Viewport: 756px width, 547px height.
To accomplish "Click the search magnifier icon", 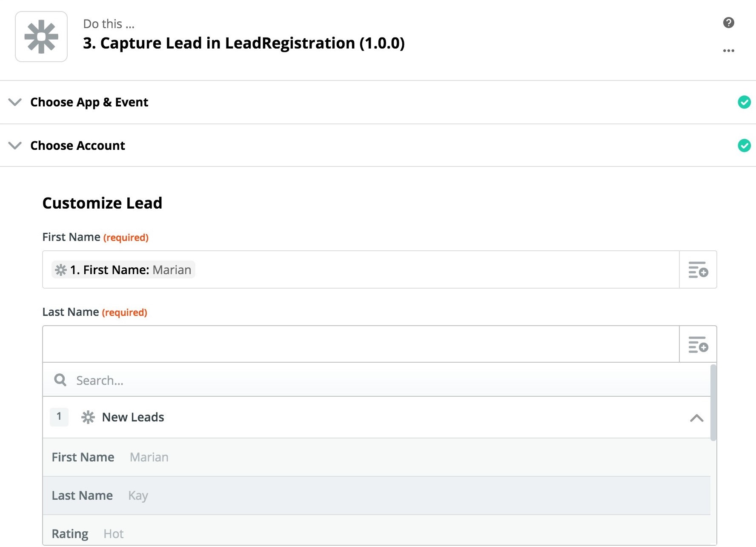I will pyautogui.click(x=60, y=380).
